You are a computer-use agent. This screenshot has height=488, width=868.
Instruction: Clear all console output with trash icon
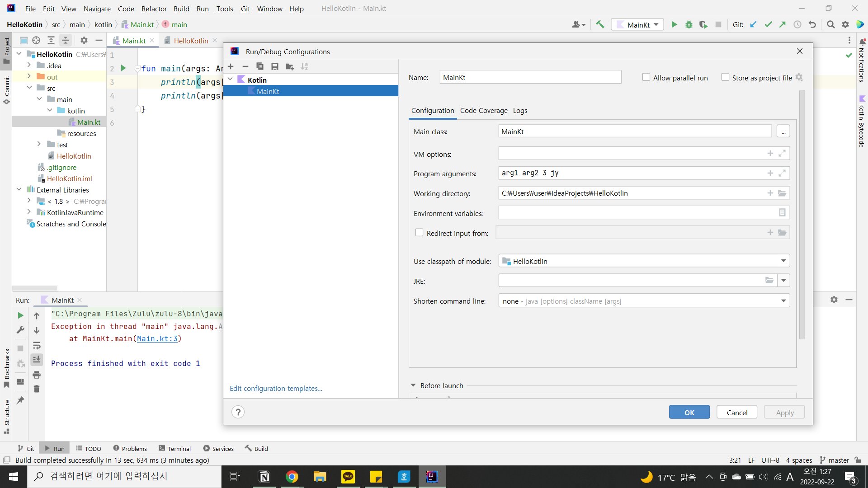(x=37, y=389)
